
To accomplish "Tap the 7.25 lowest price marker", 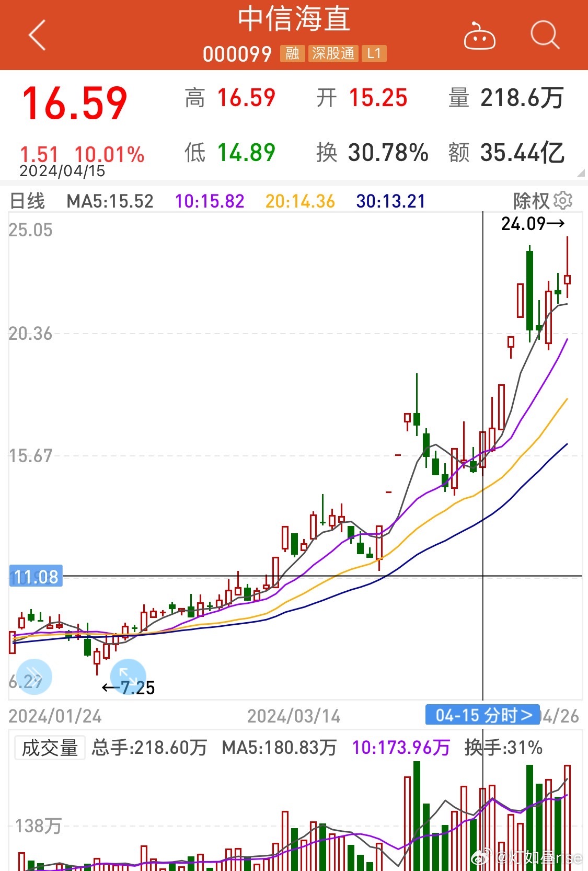I will pyautogui.click(x=128, y=687).
